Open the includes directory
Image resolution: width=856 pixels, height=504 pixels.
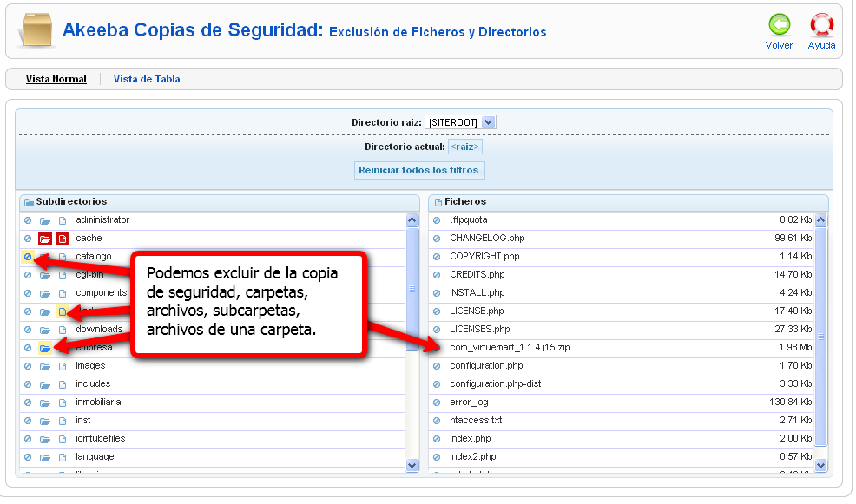(x=94, y=384)
